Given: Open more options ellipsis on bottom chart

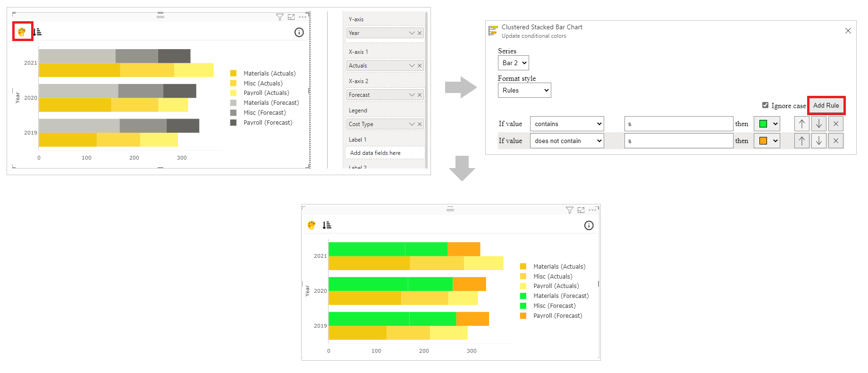Looking at the screenshot, I should (592, 210).
